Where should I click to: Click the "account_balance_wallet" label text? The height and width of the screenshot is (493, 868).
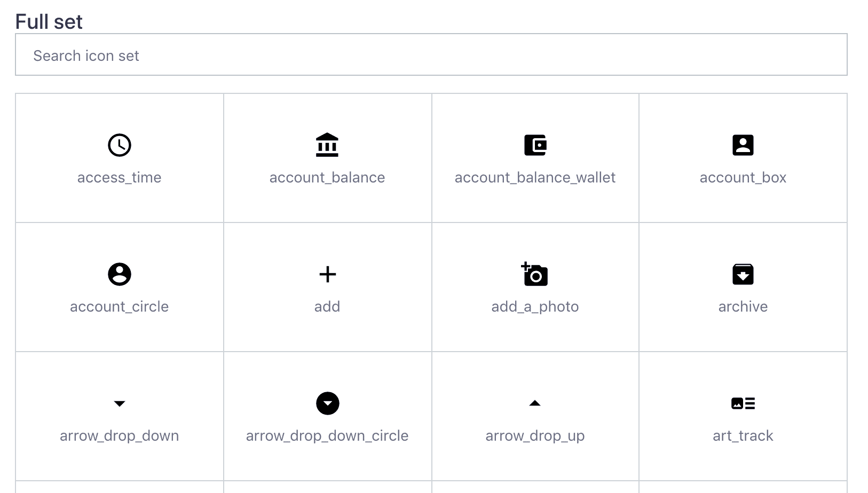pos(535,178)
